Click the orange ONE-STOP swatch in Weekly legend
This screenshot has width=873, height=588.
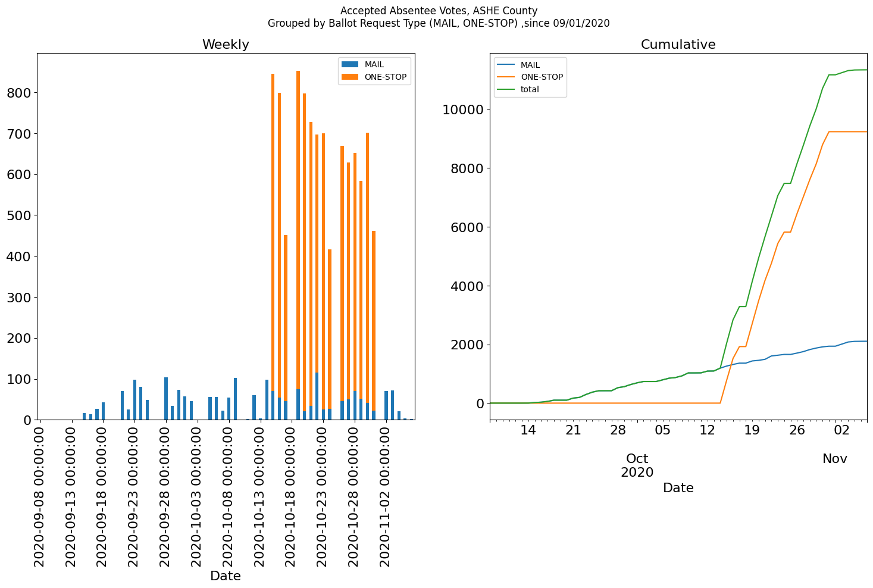point(350,77)
